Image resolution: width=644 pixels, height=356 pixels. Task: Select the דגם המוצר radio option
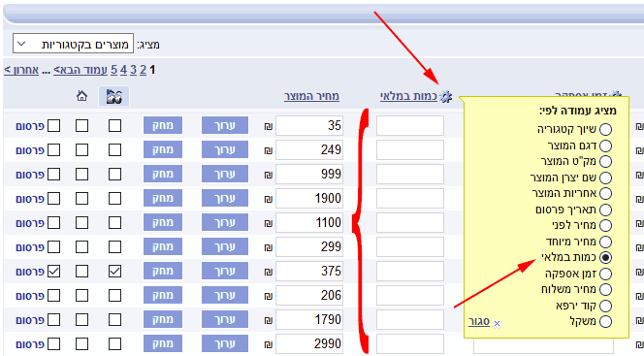click(x=605, y=146)
